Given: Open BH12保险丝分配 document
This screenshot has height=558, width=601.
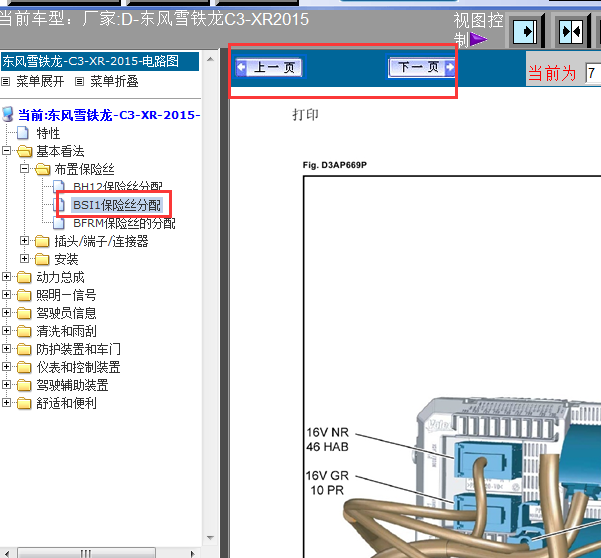Looking at the screenshot, I should (x=118, y=187).
